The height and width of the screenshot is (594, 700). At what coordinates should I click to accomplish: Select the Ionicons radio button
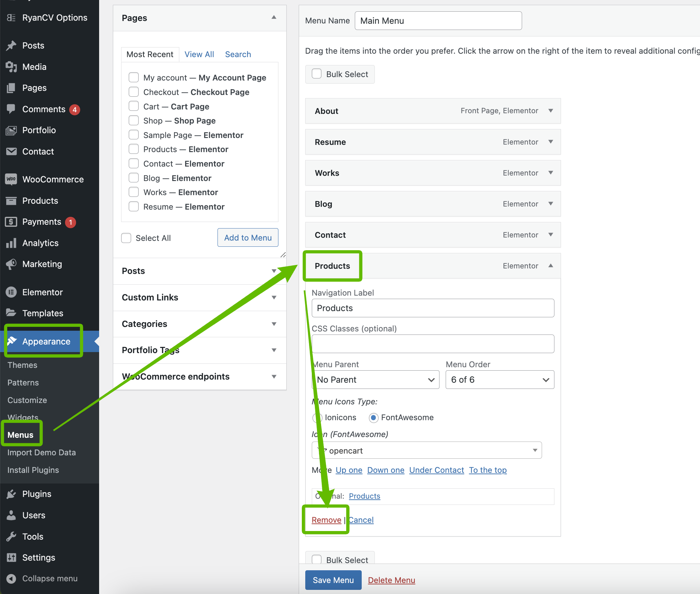[317, 417]
